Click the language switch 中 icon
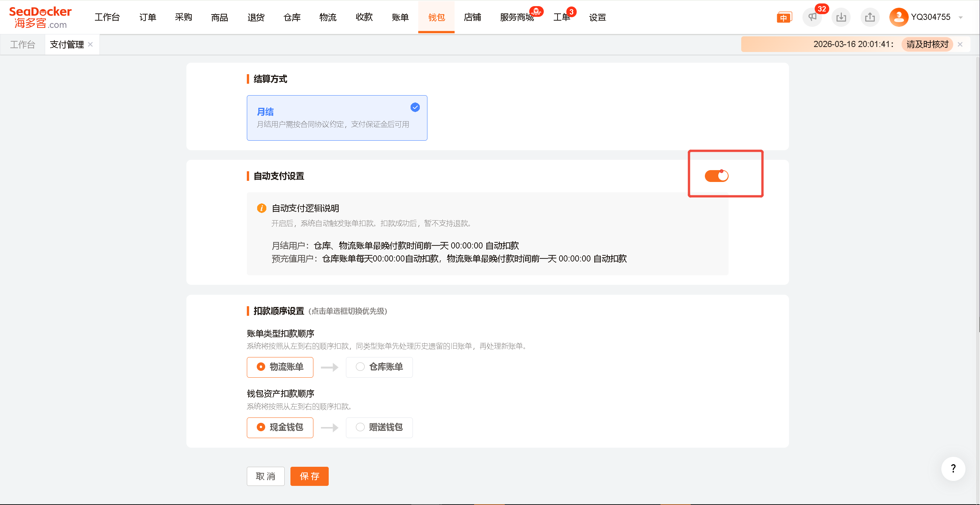The image size is (980, 505). point(783,18)
